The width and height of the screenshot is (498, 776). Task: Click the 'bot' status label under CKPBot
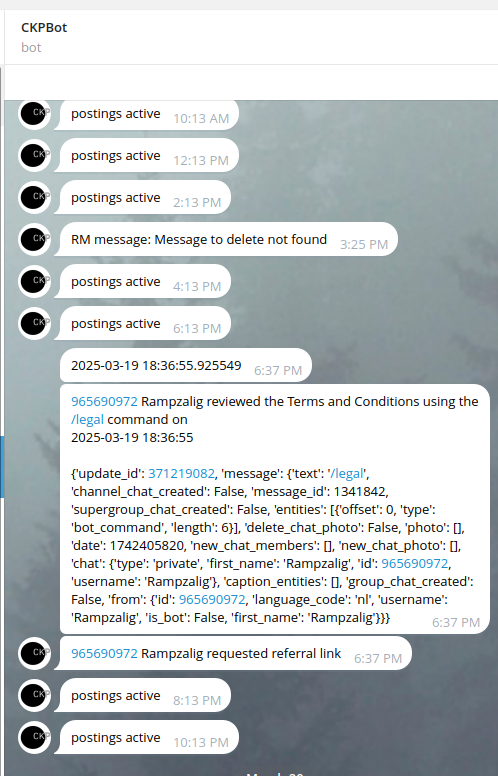[x=31, y=48]
